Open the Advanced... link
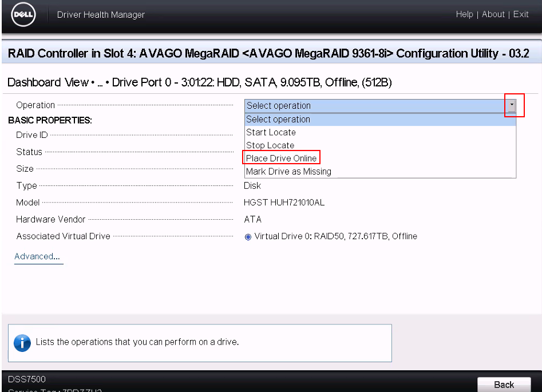Screen dimensions: 542x392 37,256
